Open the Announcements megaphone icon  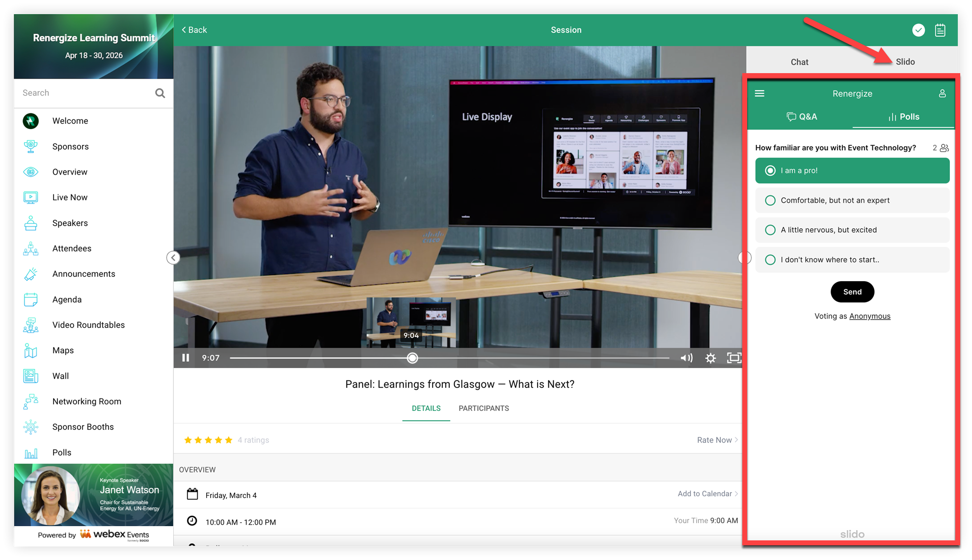click(x=30, y=274)
